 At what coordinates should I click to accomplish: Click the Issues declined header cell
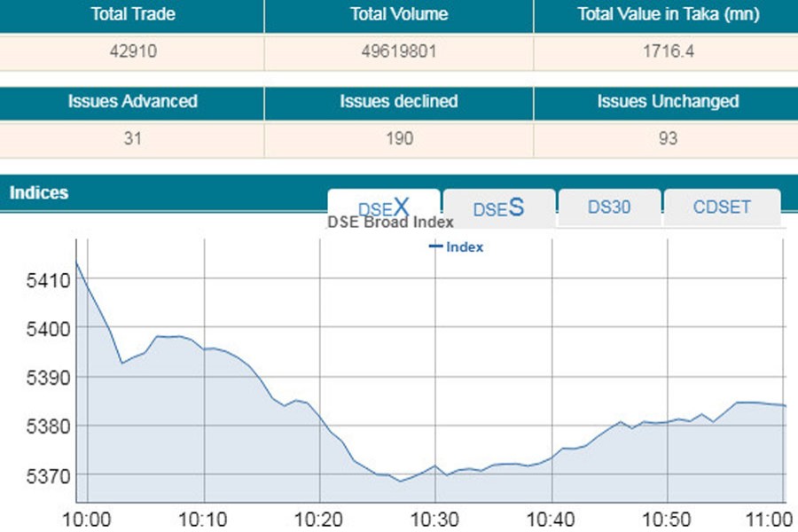399,101
